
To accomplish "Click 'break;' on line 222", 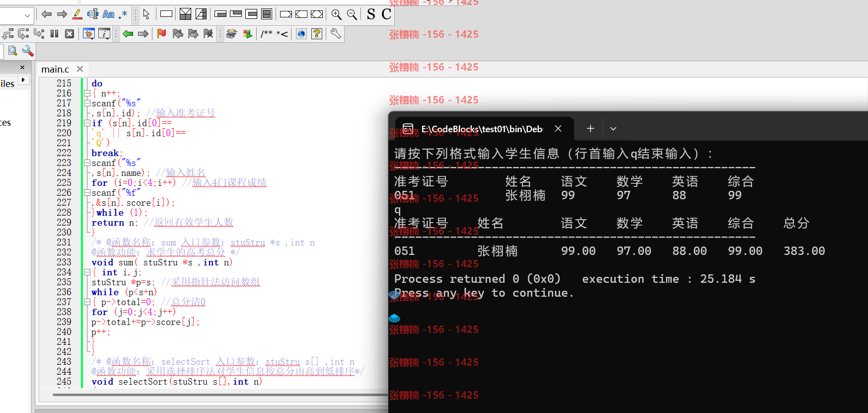I will [x=107, y=153].
